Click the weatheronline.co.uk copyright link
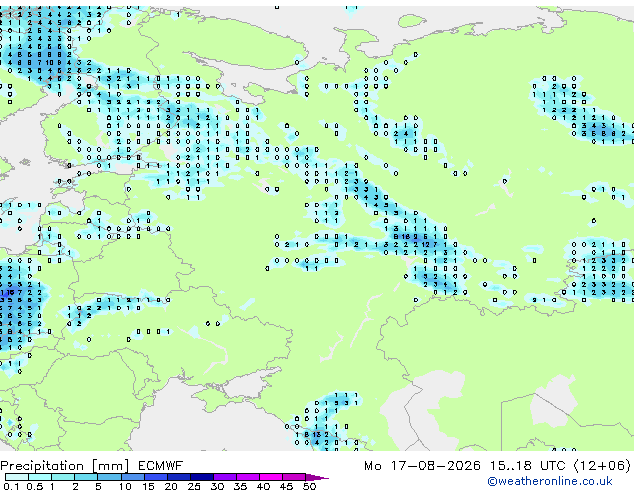634x490 pixels. [x=550, y=481]
